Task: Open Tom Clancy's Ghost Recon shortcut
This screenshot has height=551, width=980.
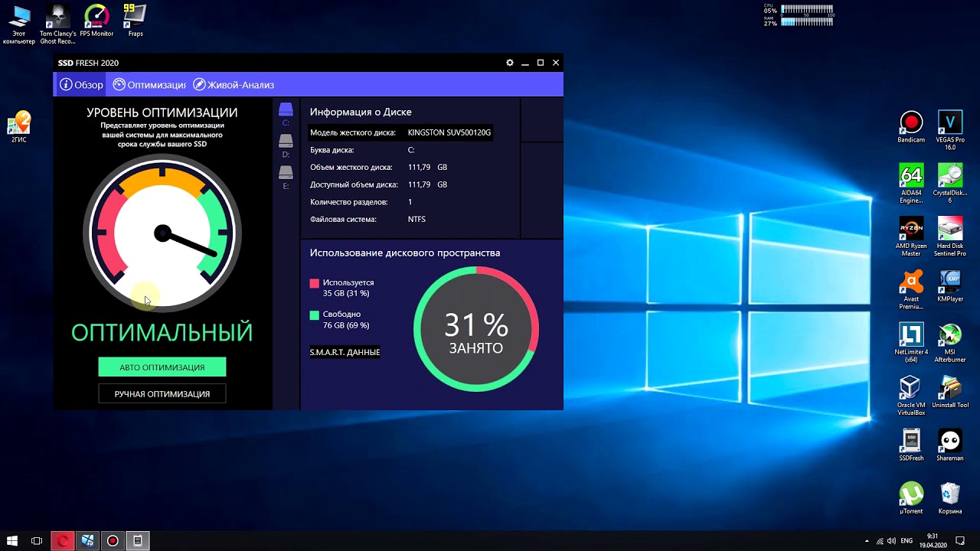Action: coord(57,24)
